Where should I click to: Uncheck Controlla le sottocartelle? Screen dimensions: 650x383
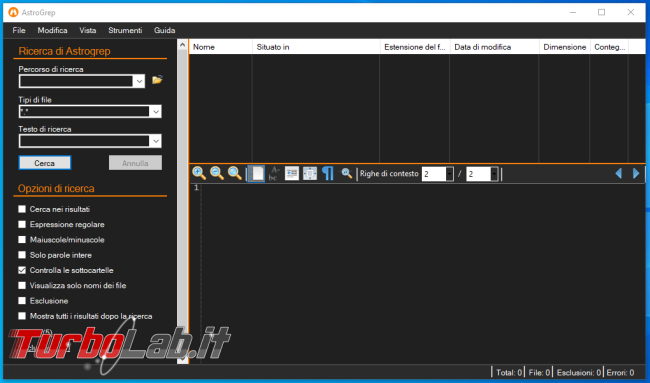(22, 270)
